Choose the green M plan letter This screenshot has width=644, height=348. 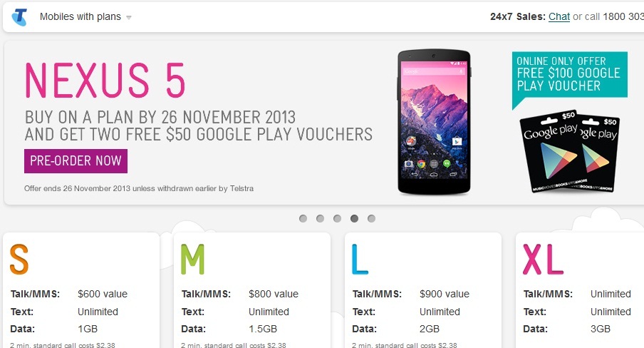coord(192,259)
